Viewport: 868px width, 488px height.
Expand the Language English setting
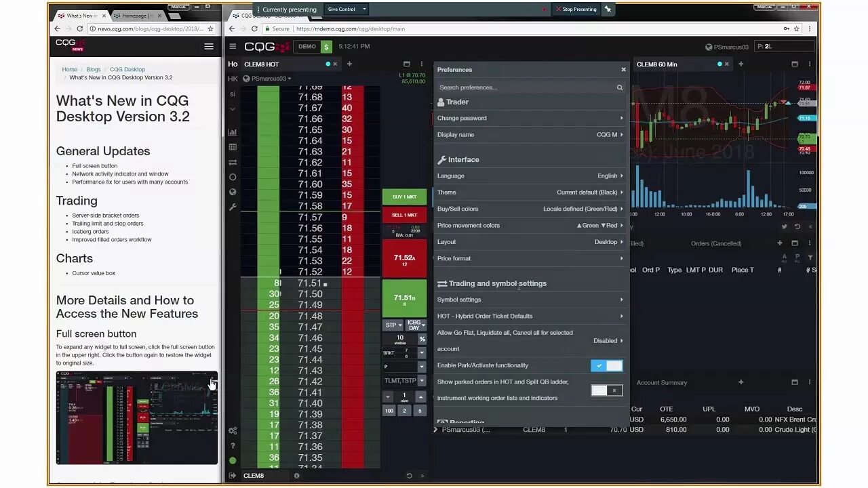530,176
